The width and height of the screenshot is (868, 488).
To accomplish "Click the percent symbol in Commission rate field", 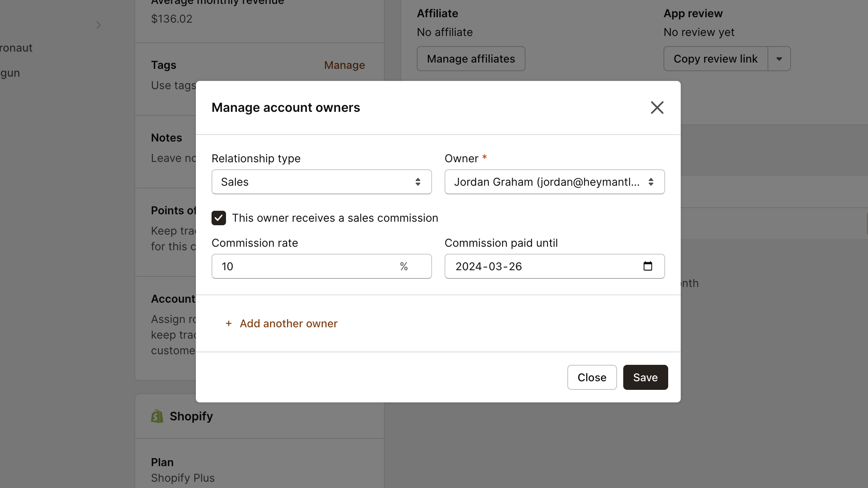I will (404, 266).
